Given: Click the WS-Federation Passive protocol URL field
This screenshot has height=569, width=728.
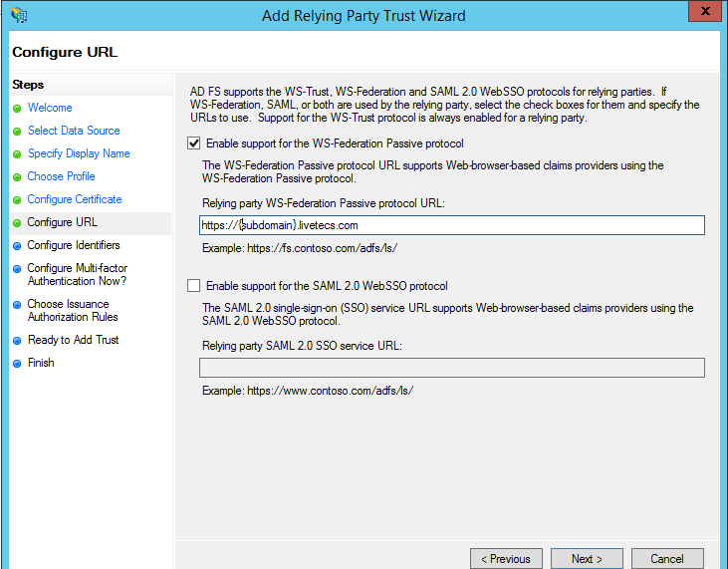Looking at the screenshot, I should [x=452, y=225].
